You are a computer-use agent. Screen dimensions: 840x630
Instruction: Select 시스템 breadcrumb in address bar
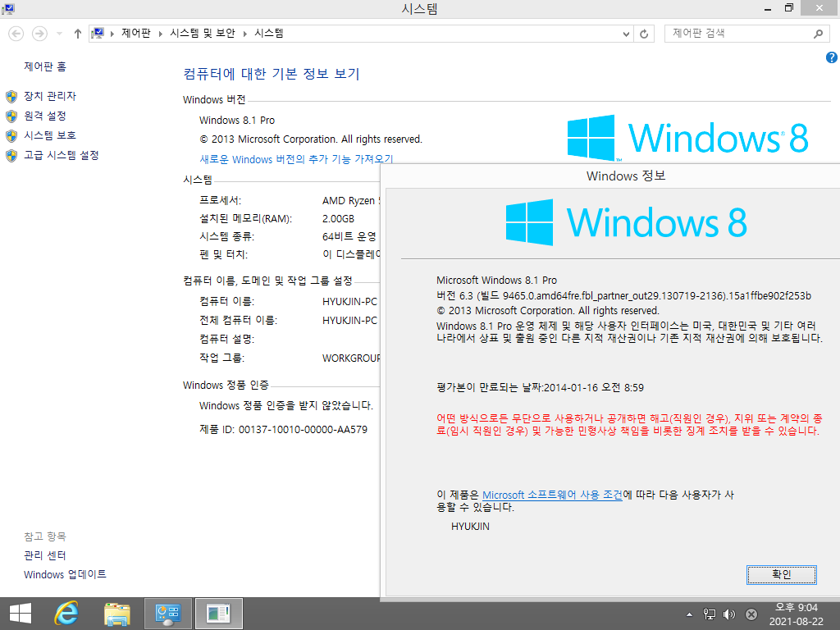point(269,33)
